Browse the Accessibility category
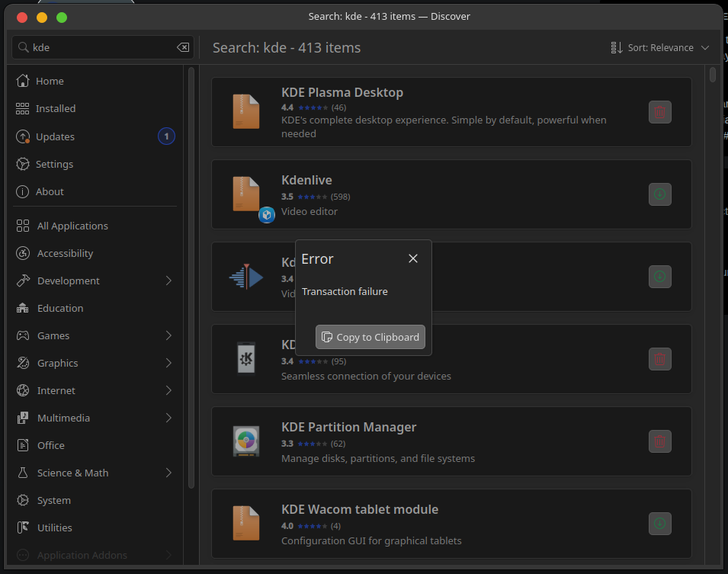Screen dimensions: 728x574 [95, 253]
